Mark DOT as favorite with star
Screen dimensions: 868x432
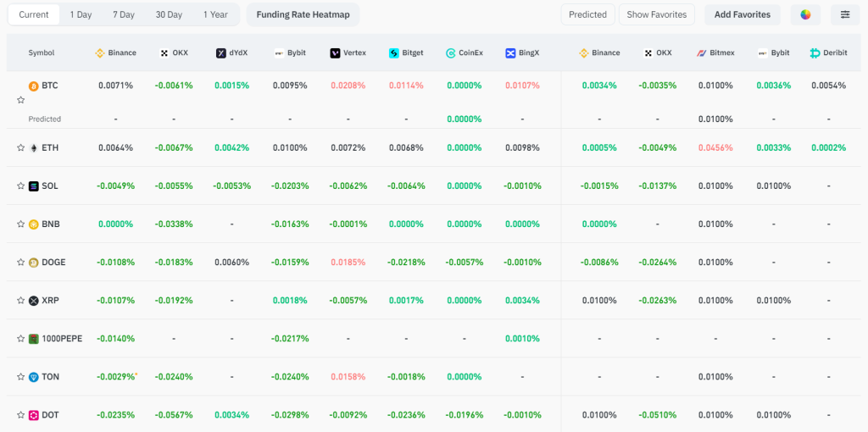20,415
